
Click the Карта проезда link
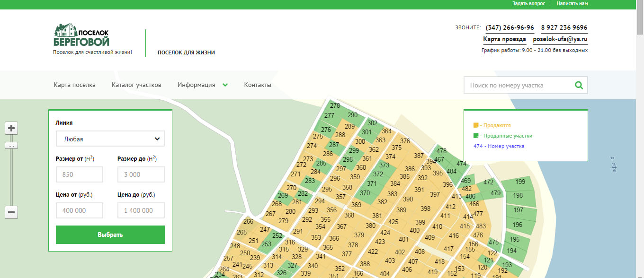(x=504, y=39)
